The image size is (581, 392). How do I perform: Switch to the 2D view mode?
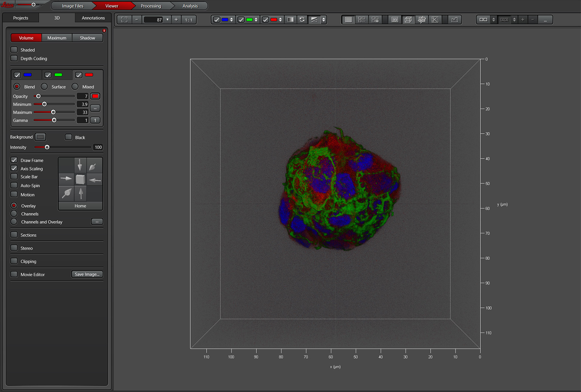pos(395,20)
